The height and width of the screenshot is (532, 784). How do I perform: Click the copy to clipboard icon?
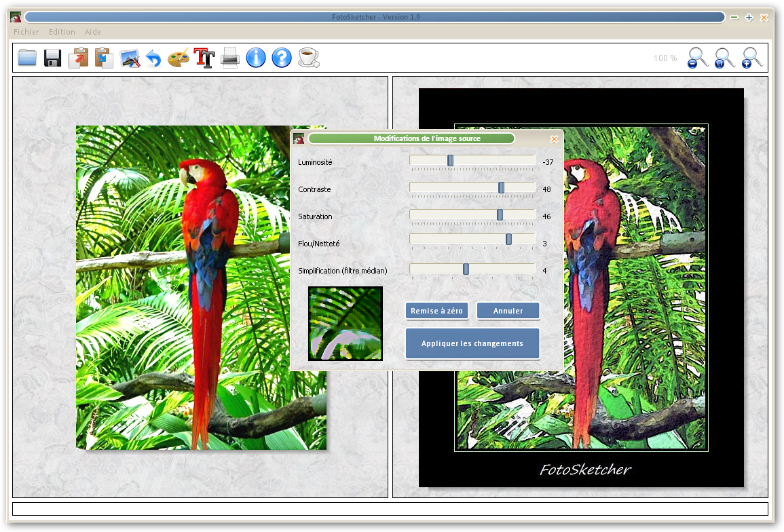pos(79,58)
